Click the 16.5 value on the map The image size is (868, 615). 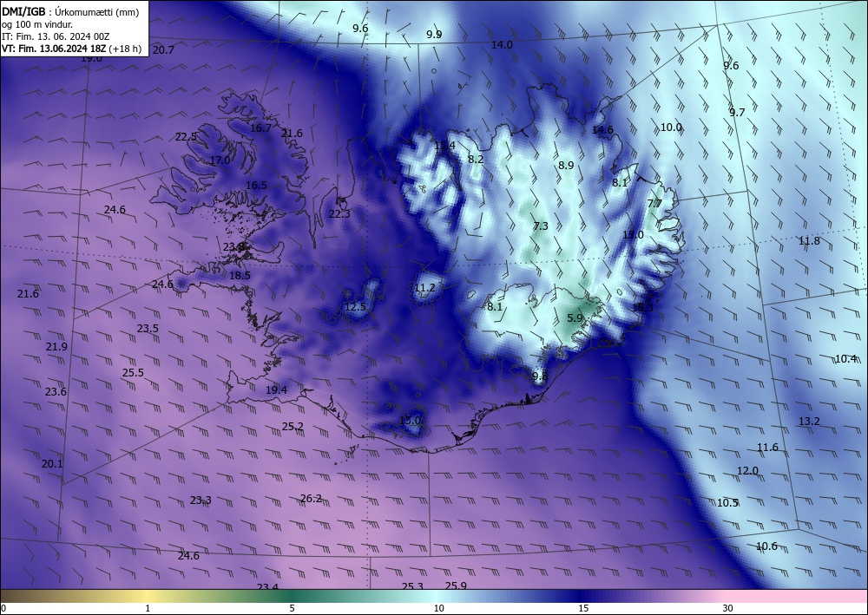tap(256, 186)
